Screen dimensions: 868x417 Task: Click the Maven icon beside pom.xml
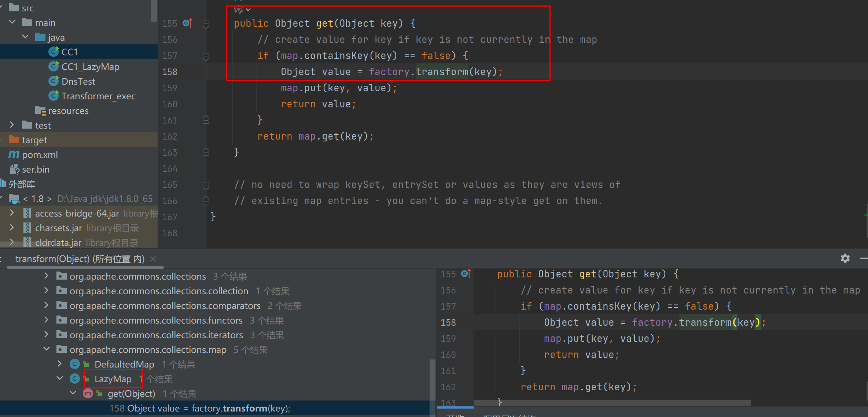[14, 154]
